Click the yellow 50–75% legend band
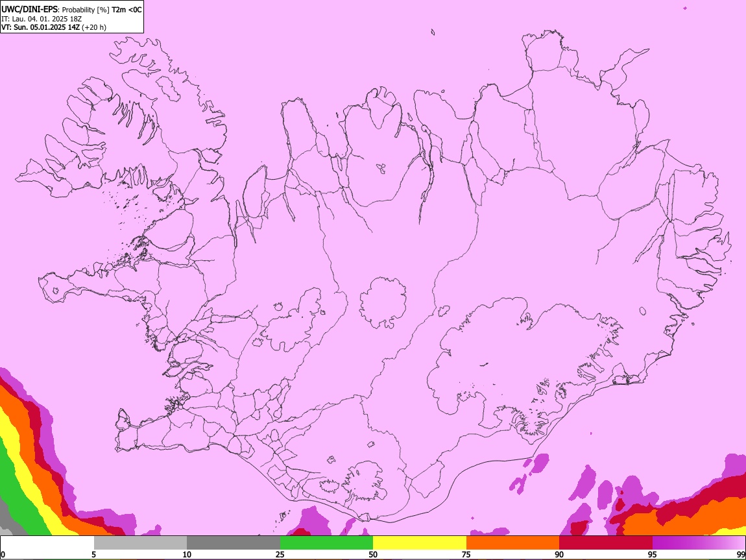This screenshot has width=746, height=560. click(420, 542)
